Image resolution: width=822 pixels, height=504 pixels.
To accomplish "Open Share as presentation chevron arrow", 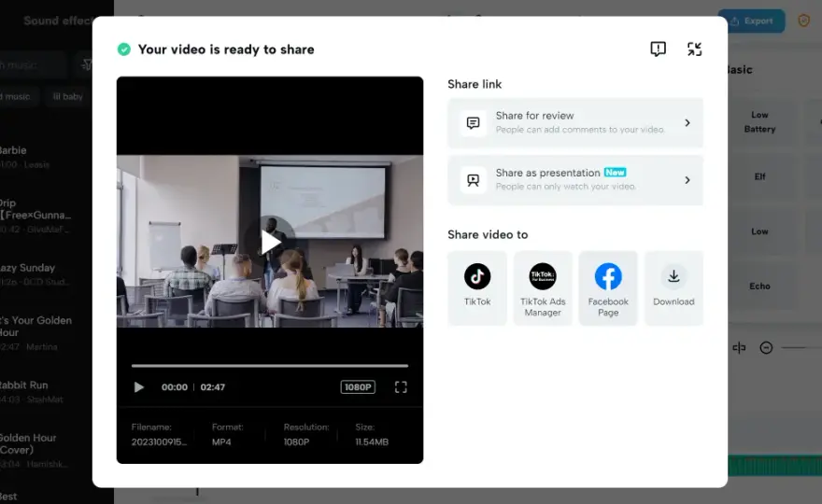I will point(687,180).
